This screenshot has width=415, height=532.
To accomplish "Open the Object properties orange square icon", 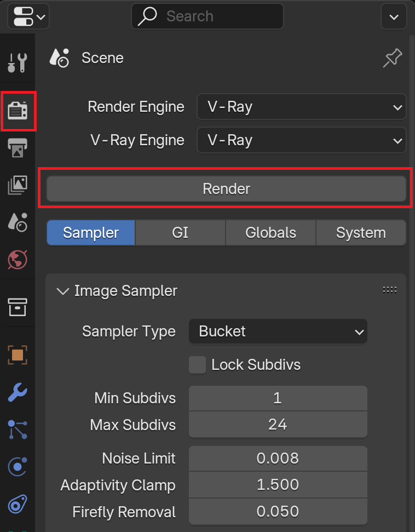I will click(x=18, y=355).
